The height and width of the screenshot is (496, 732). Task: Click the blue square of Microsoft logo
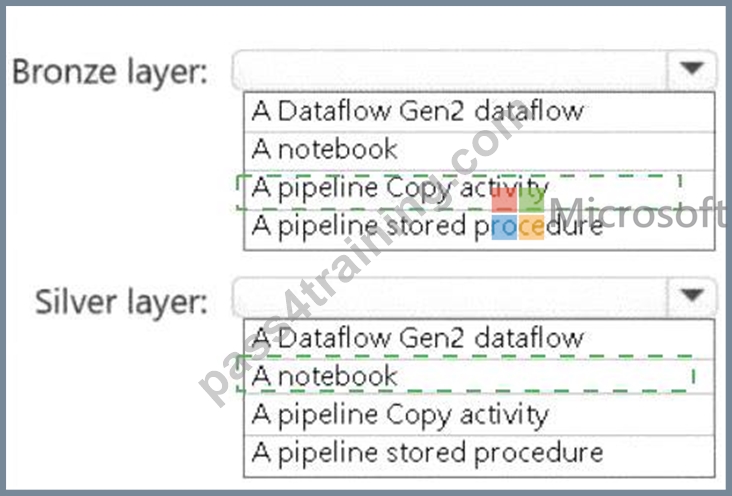point(504,227)
